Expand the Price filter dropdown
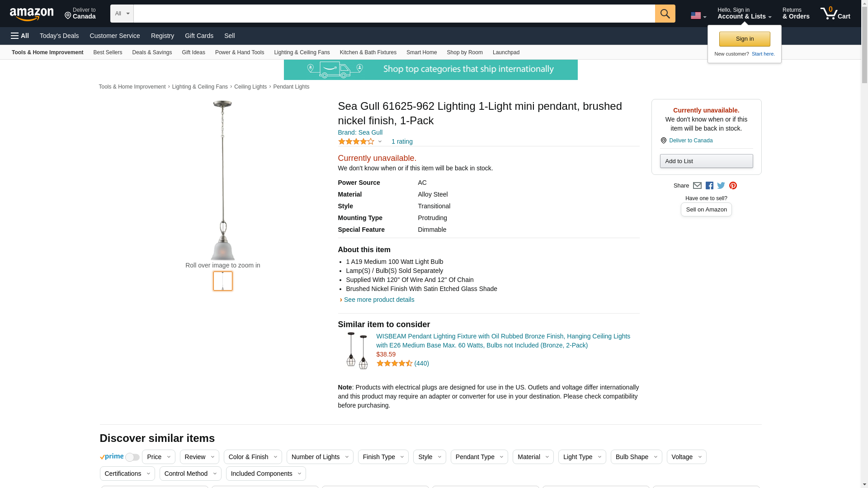Image resolution: width=868 pixels, height=488 pixels. (158, 457)
